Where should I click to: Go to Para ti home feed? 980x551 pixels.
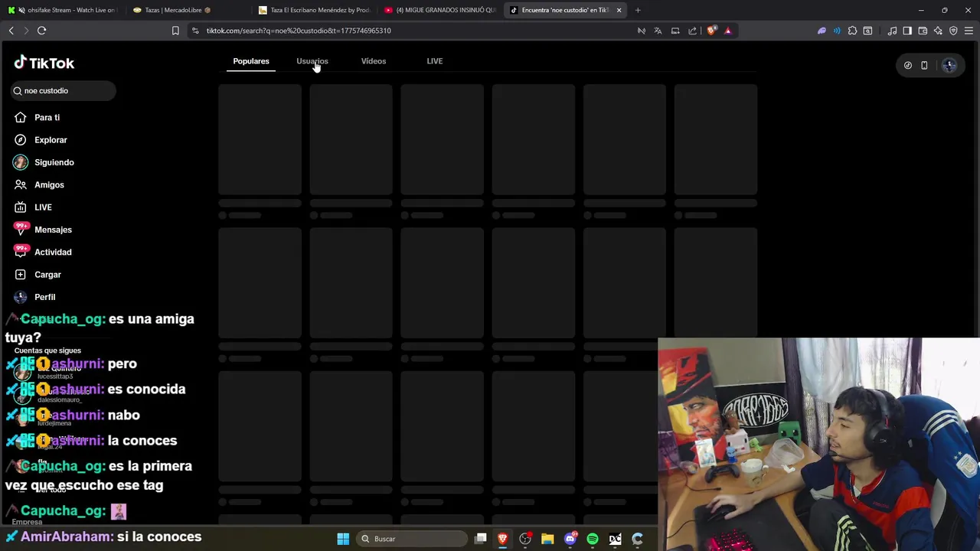37,117
